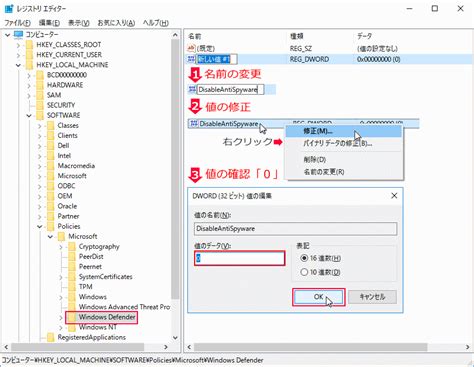Open the ファイル(F) menu
474x367 pixels.
[x=17, y=23]
